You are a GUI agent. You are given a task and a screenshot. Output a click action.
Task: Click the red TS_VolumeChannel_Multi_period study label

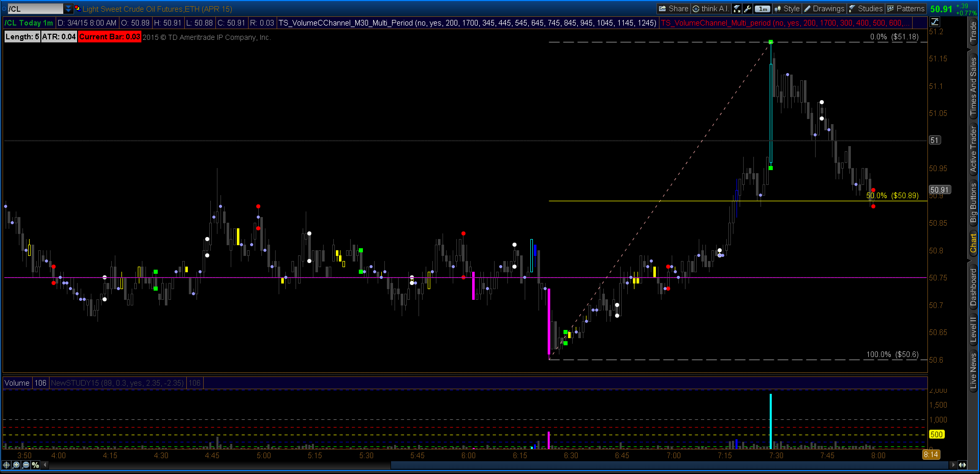785,23
